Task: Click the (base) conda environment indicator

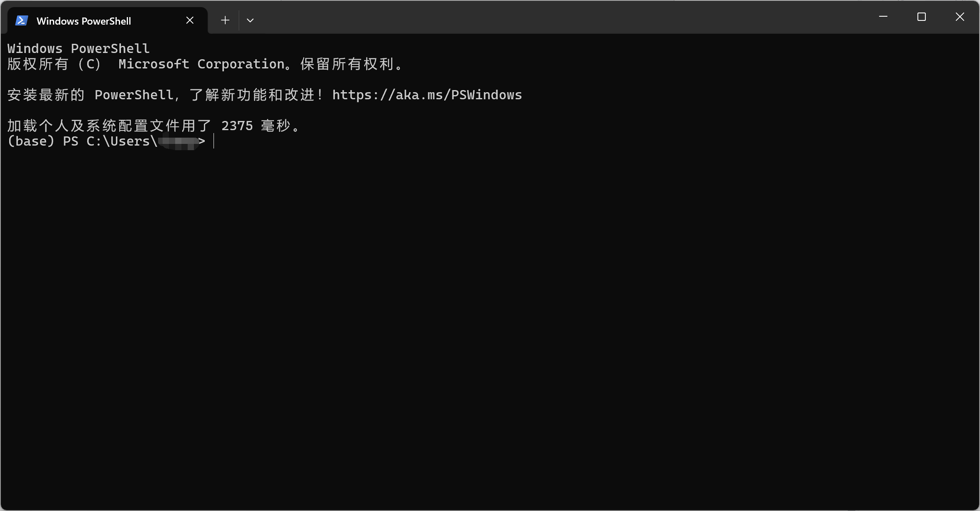Action: click(31, 141)
